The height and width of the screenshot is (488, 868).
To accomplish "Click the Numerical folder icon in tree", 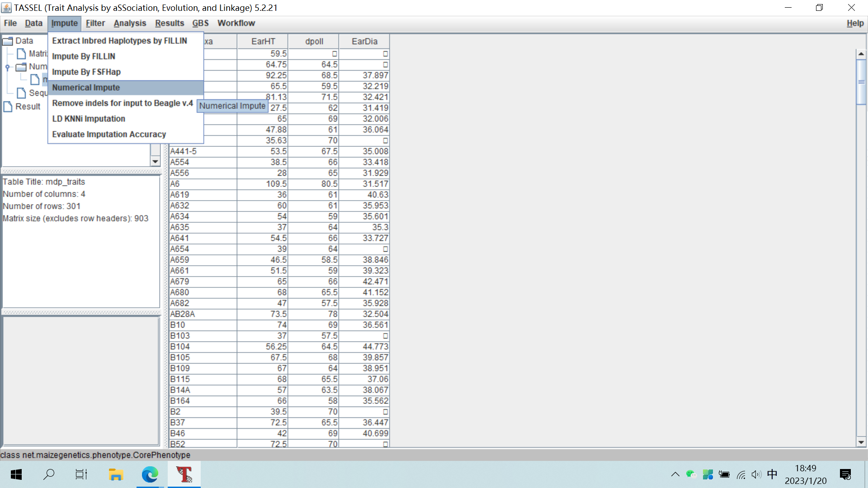I will [21, 67].
